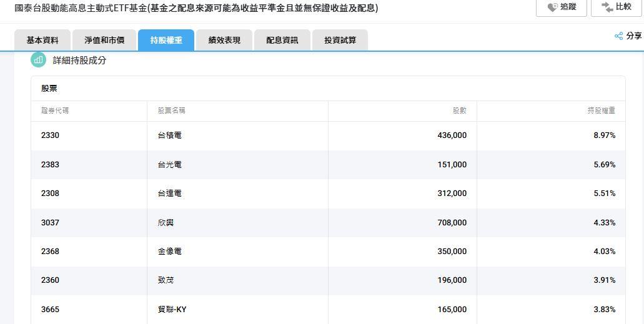Click stock name 貿聯-KY
The height and width of the screenshot is (324, 644).
pyautogui.click(x=172, y=310)
